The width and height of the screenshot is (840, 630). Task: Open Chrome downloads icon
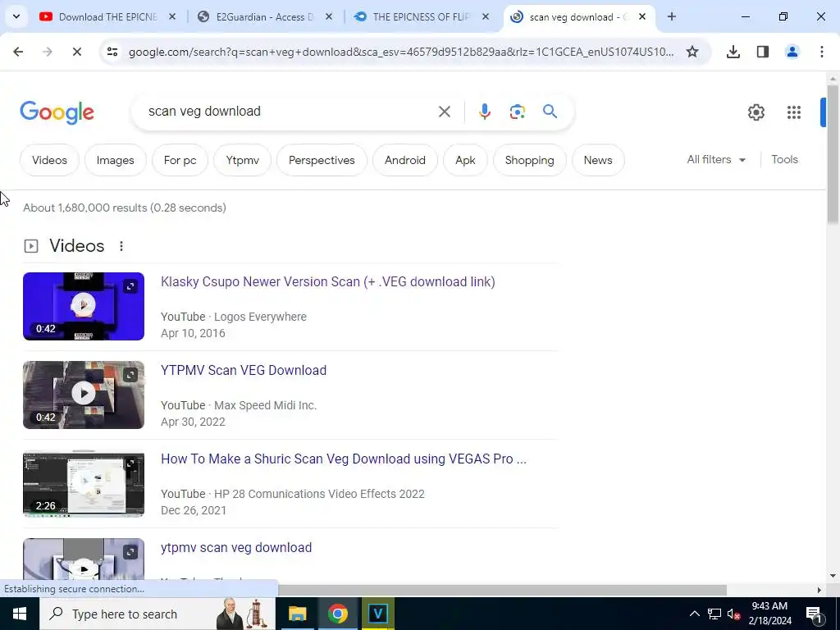coord(733,52)
